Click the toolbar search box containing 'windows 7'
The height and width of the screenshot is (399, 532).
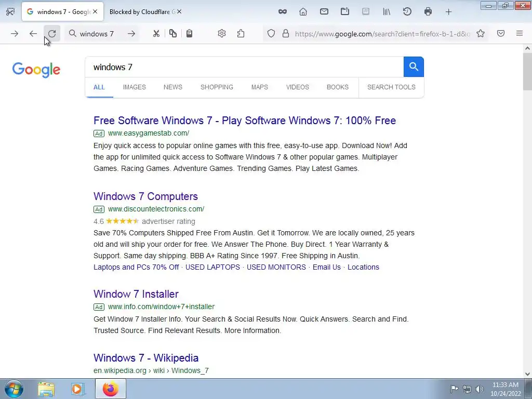(x=102, y=34)
